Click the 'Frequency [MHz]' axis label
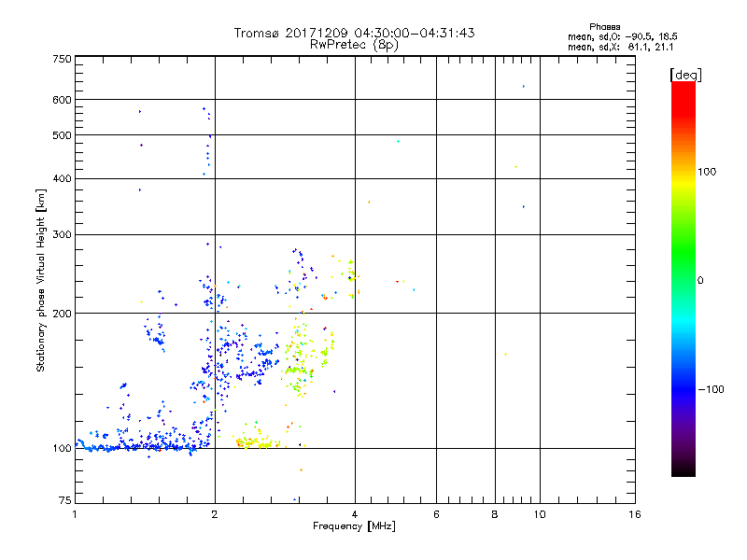This screenshot has height=560, width=747. [354, 526]
